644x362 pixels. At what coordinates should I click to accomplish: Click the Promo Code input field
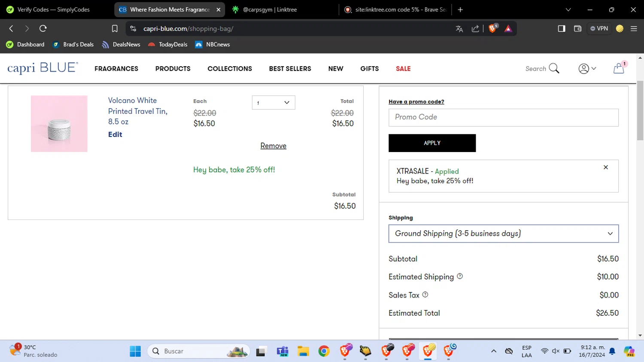(504, 117)
